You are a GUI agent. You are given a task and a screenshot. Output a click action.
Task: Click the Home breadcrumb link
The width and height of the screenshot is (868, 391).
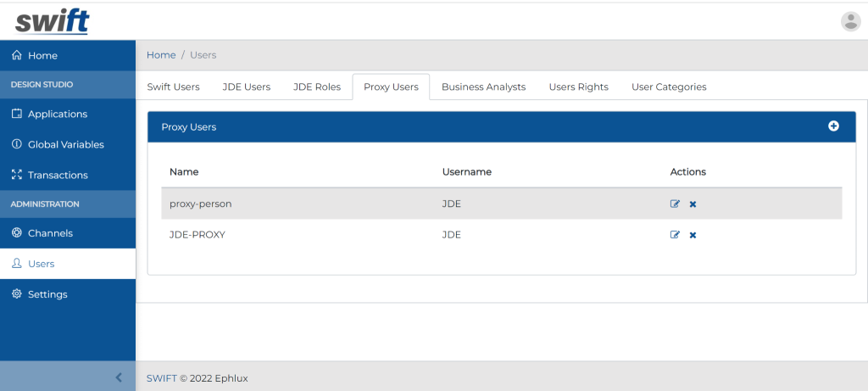tap(161, 55)
